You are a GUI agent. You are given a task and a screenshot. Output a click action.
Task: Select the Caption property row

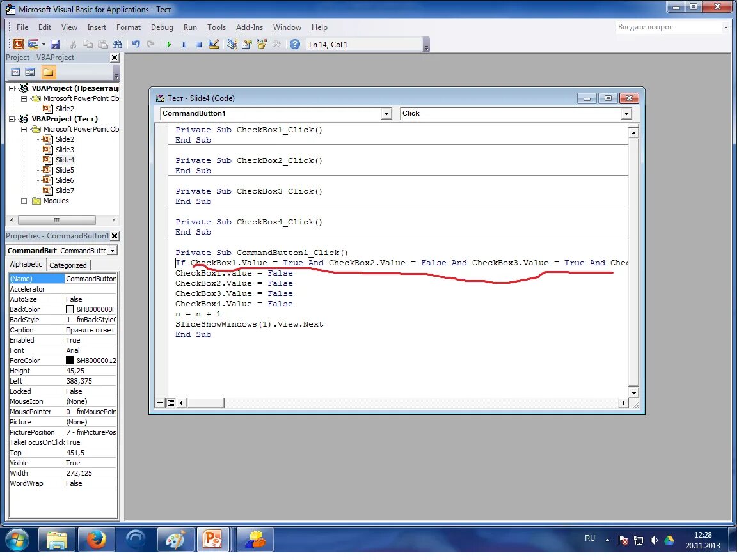(63, 330)
